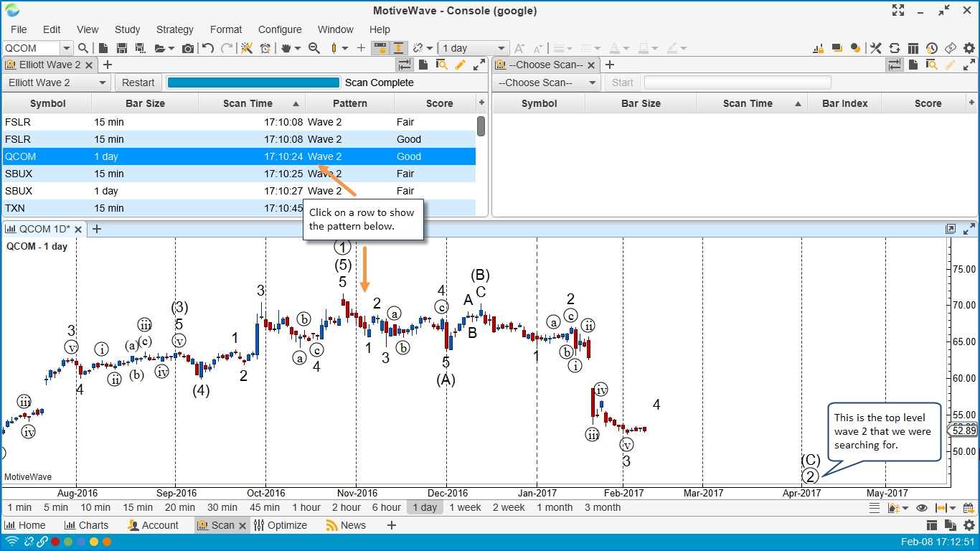Click the magic wand icon in the toolbar
The width and height of the screenshot is (980, 551).
(246, 48)
